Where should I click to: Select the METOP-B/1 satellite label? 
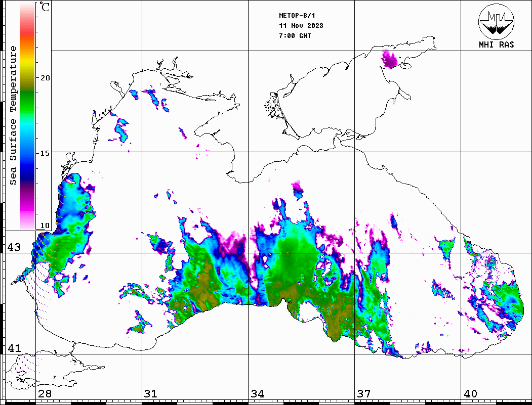click(297, 16)
